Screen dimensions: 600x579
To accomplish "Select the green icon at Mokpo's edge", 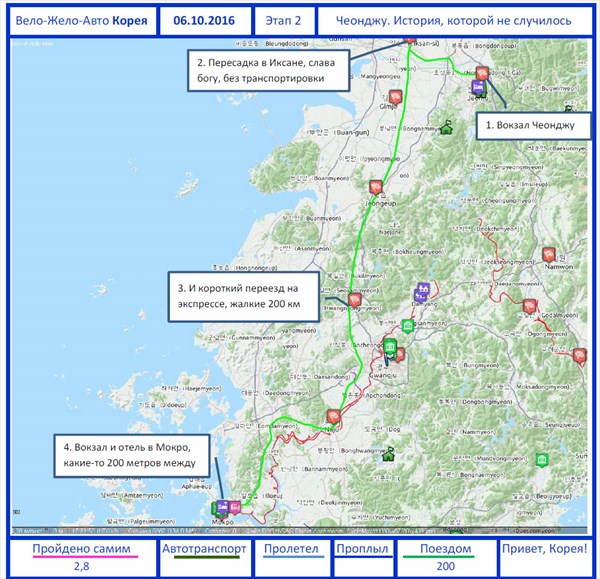I will coord(214,509).
